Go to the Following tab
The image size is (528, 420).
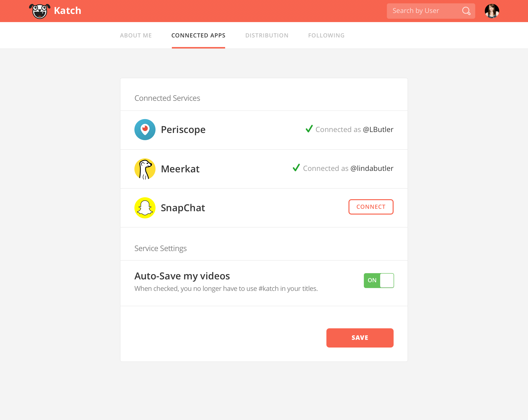(326, 36)
